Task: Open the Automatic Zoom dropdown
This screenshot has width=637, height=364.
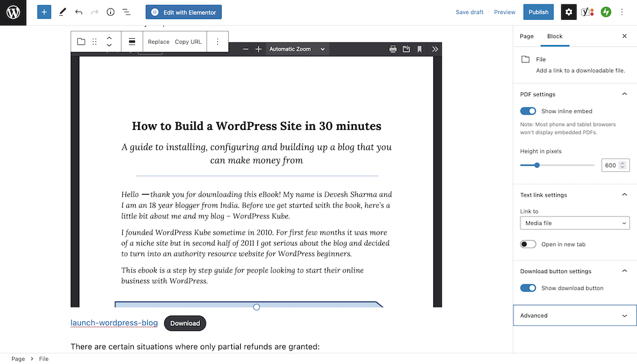Action: click(297, 49)
